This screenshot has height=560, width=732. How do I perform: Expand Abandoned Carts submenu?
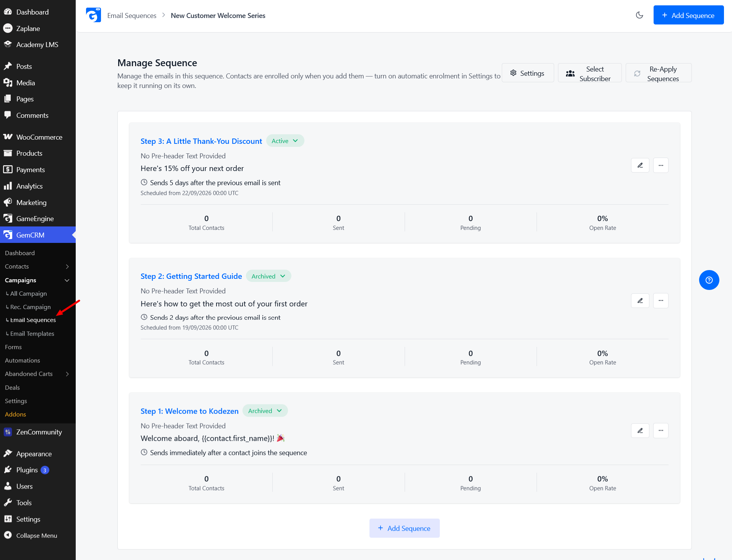(x=67, y=374)
